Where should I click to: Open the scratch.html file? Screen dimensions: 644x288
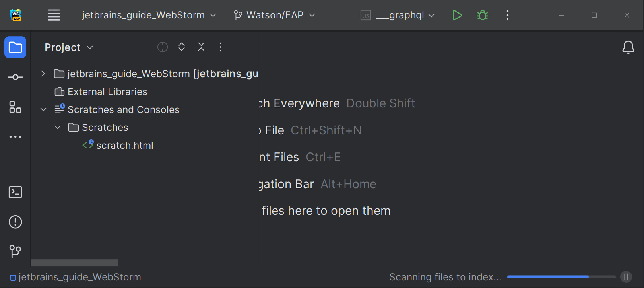tap(124, 146)
